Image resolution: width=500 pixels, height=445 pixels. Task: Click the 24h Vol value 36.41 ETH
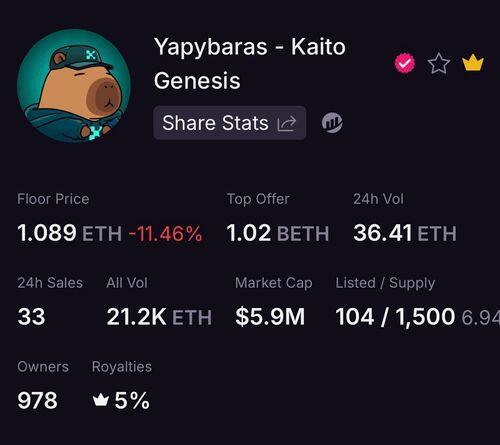[x=405, y=233]
